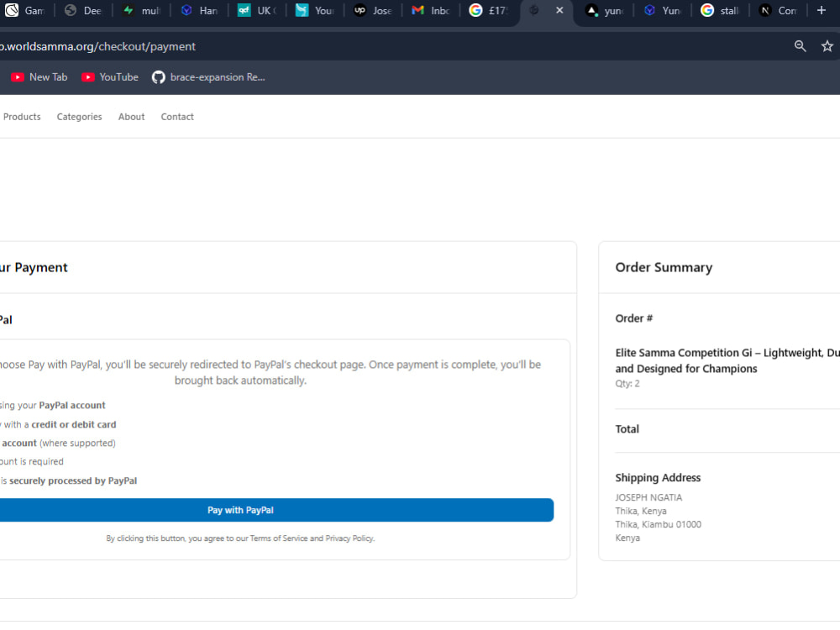
Task: Click the 'credit or debit card' bullet text
Action: pyautogui.click(x=73, y=424)
